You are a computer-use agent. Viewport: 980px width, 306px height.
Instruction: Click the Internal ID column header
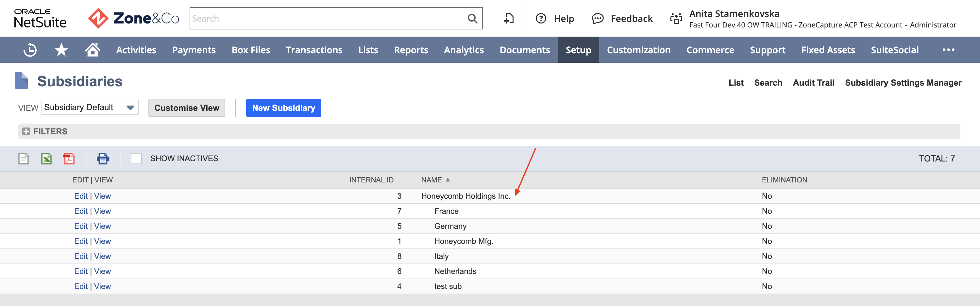(x=371, y=179)
